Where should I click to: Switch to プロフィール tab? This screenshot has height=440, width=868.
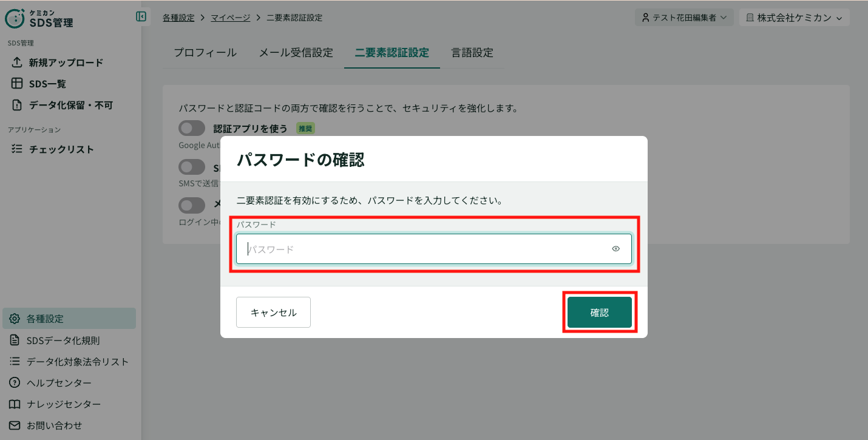pyautogui.click(x=205, y=53)
